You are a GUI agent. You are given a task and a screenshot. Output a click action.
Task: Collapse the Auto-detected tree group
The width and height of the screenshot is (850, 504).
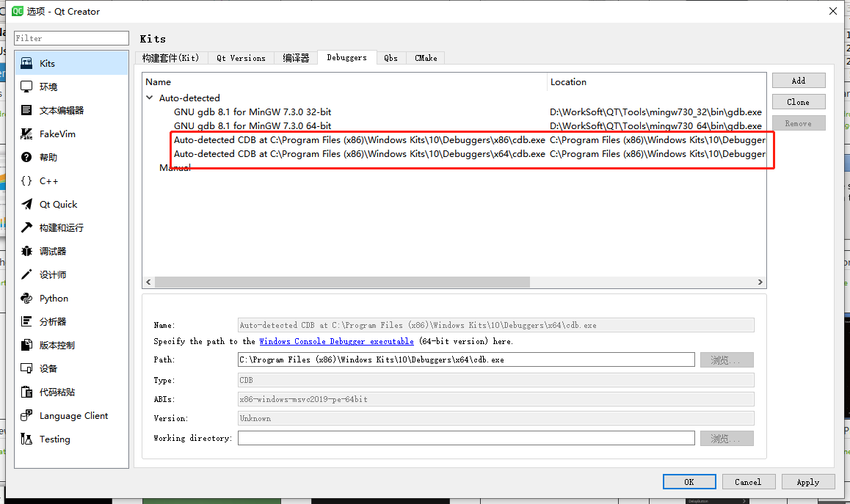click(150, 98)
